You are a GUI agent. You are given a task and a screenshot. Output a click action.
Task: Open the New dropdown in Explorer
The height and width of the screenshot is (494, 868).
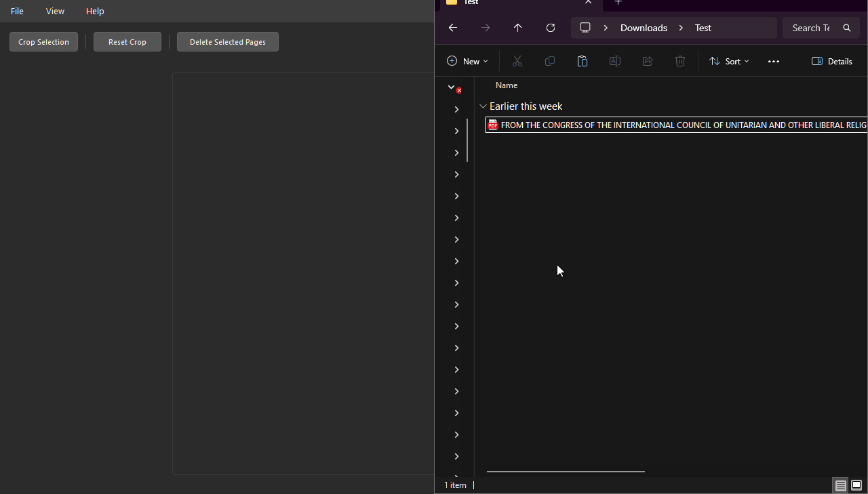(x=467, y=61)
